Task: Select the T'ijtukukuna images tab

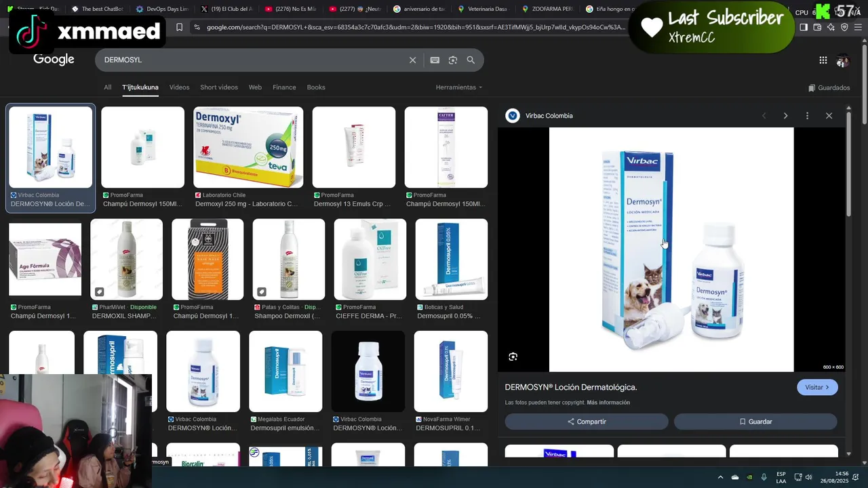Action: coord(140,87)
